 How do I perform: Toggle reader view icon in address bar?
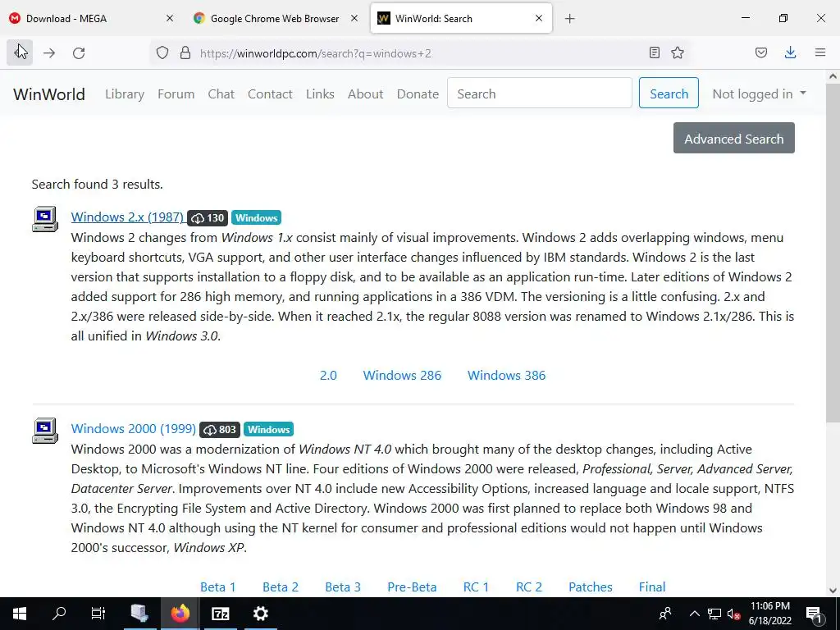pos(654,52)
